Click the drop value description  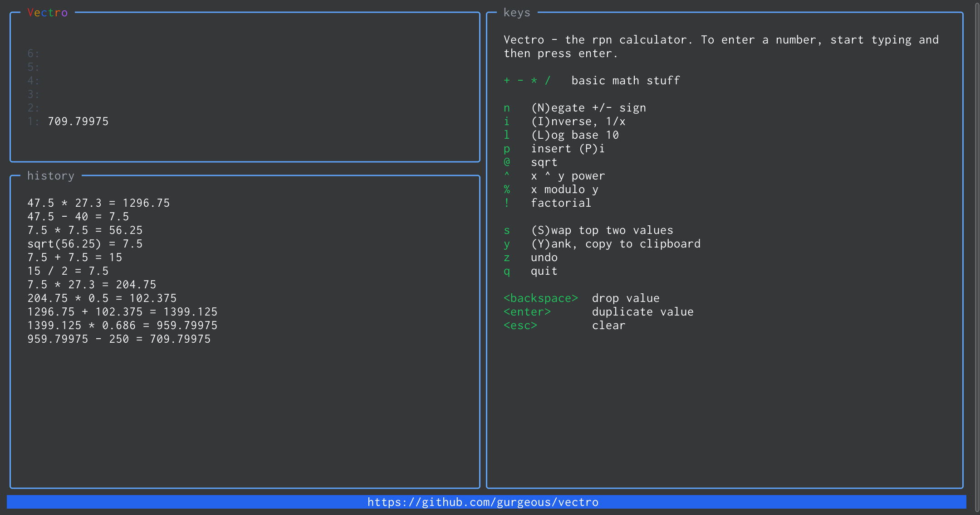[x=626, y=298]
